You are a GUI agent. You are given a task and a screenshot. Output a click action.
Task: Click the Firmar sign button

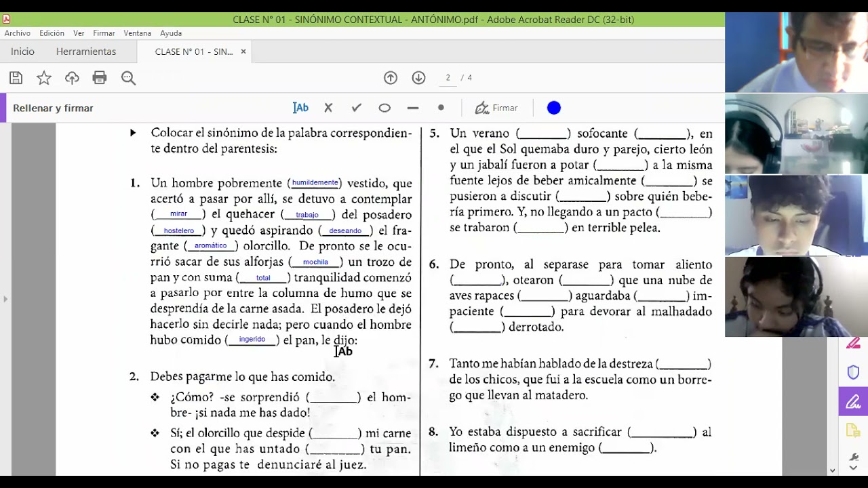(496, 108)
